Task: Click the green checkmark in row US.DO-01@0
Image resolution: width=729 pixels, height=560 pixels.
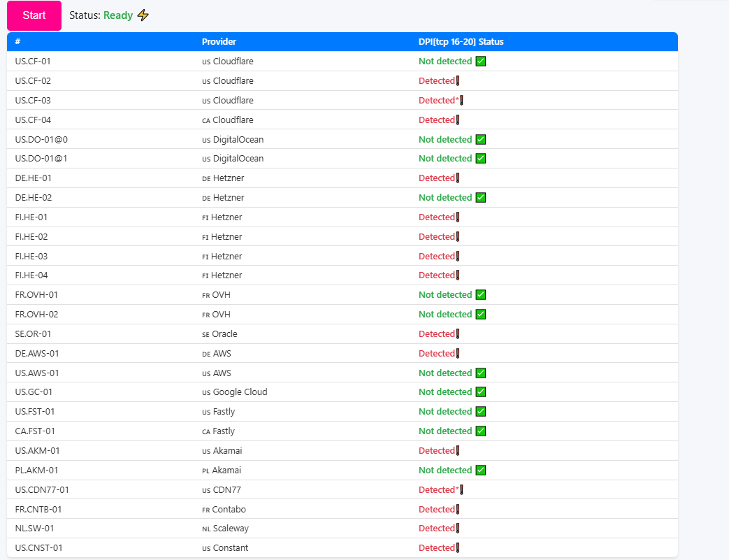Action: [481, 140]
